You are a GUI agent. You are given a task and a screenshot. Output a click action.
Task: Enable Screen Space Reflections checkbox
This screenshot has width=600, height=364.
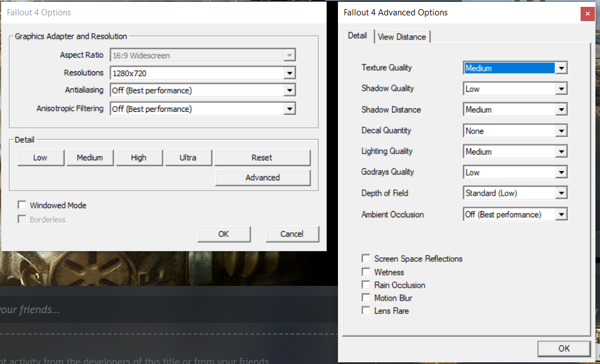click(x=366, y=258)
